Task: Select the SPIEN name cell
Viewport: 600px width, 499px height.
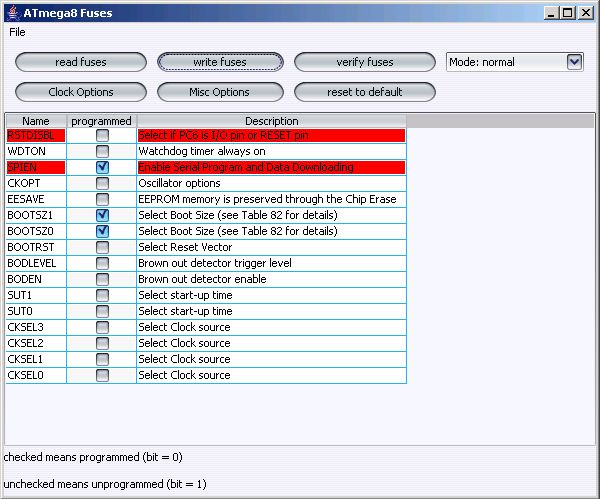Action: 36,167
